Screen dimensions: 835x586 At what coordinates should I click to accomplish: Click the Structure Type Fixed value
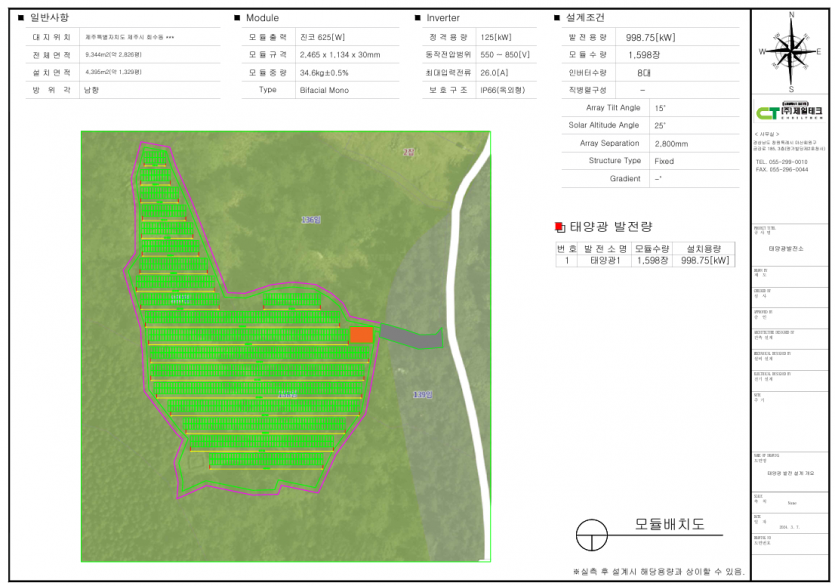[663, 160]
